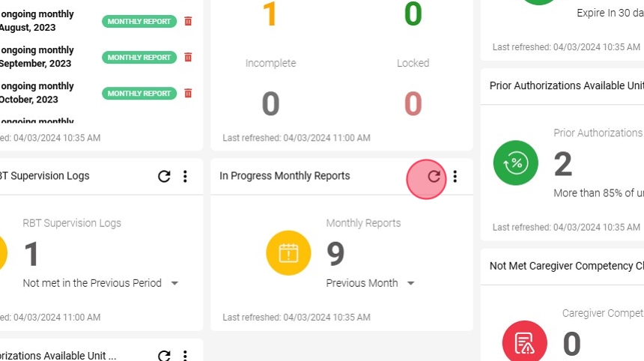Image resolution: width=644 pixels, height=361 pixels.
Task: Select the Incomplete count zero
Action: coord(270,103)
